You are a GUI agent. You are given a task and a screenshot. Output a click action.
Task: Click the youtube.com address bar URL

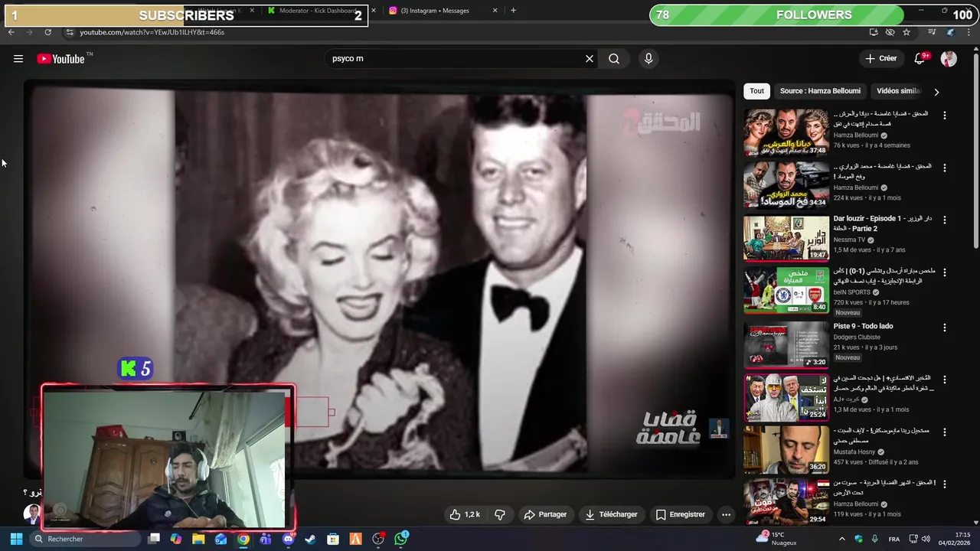[x=152, y=32]
